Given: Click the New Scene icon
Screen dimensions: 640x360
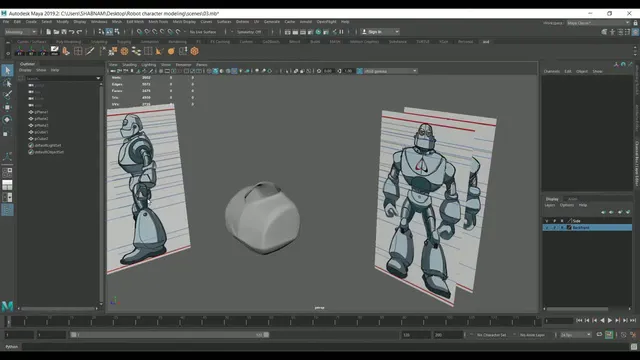Looking at the screenshot, I should coord(49,32).
